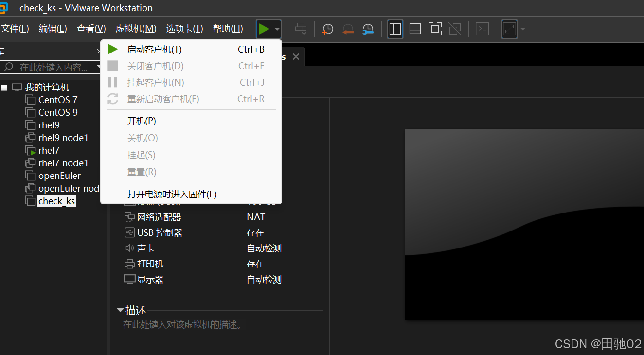
Task: Select rhel9 virtual machine
Action: click(49, 125)
